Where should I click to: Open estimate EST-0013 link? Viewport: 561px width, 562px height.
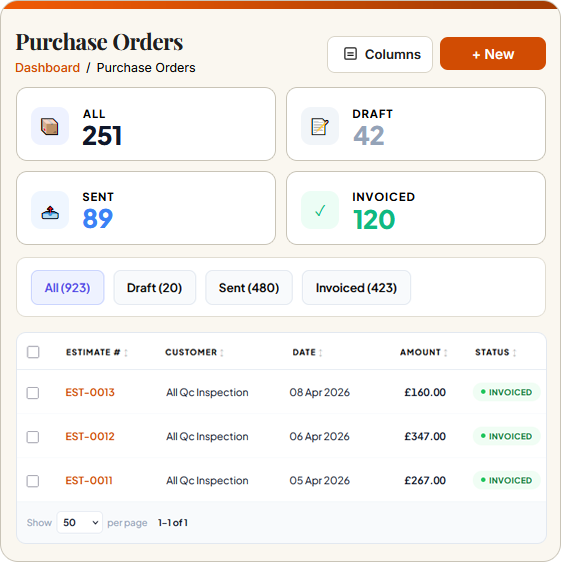click(90, 392)
